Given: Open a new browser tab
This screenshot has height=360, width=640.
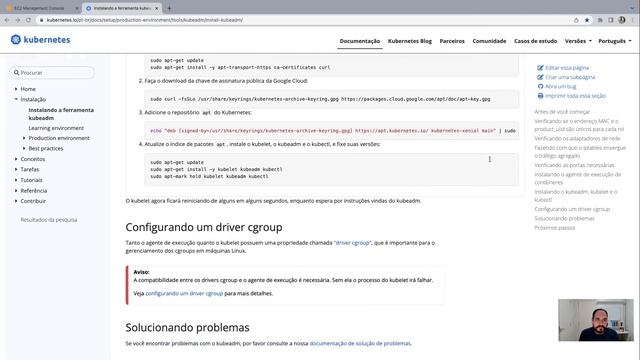Looking at the screenshot, I should pyautogui.click(x=169, y=8).
